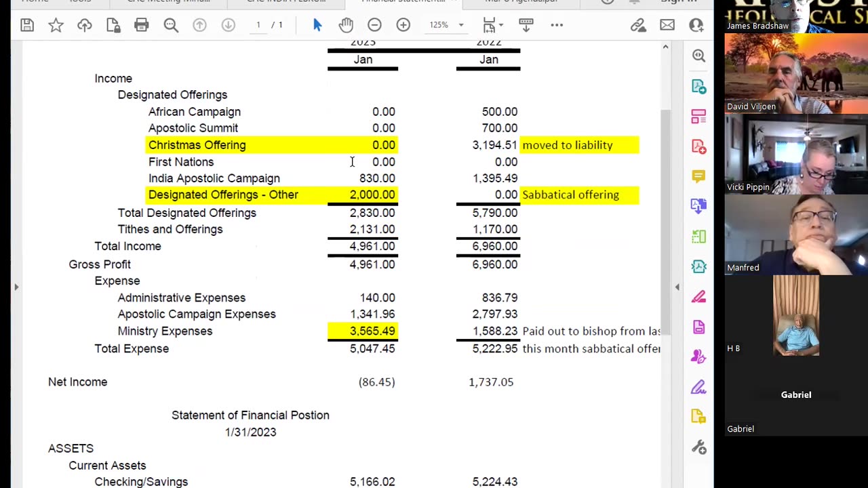Open the Request Signatures tool

[x=698, y=357]
